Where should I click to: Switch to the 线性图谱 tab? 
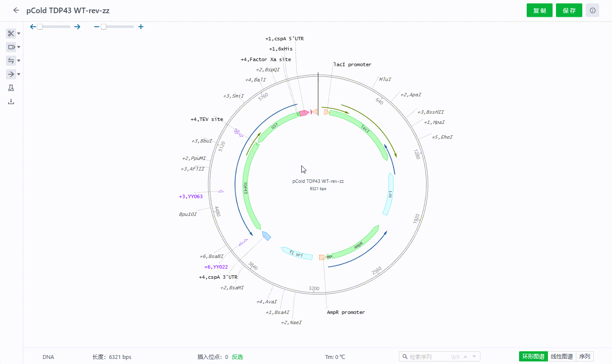[561, 356]
